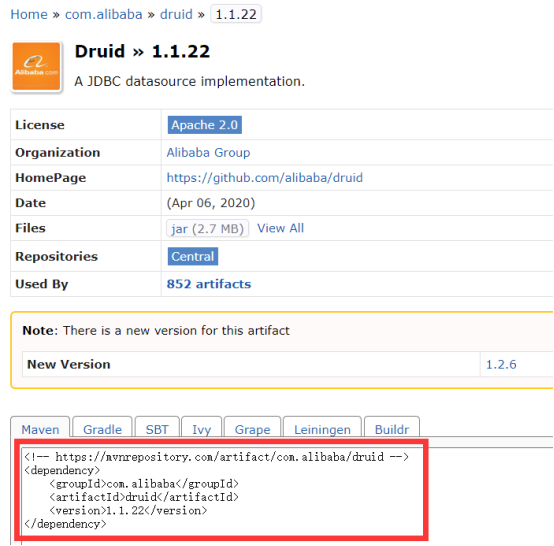Image resolution: width=554 pixels, height=546 pixels.
Task: Switch to the Grape tab
Action: (x=253, y=428)
